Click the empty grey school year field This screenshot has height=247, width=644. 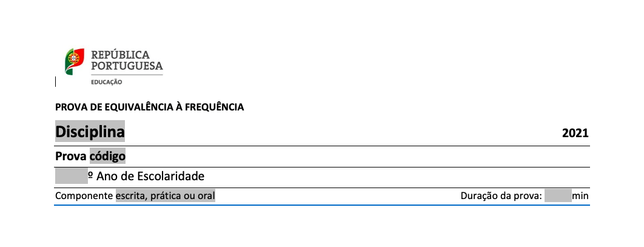point(72,177)
